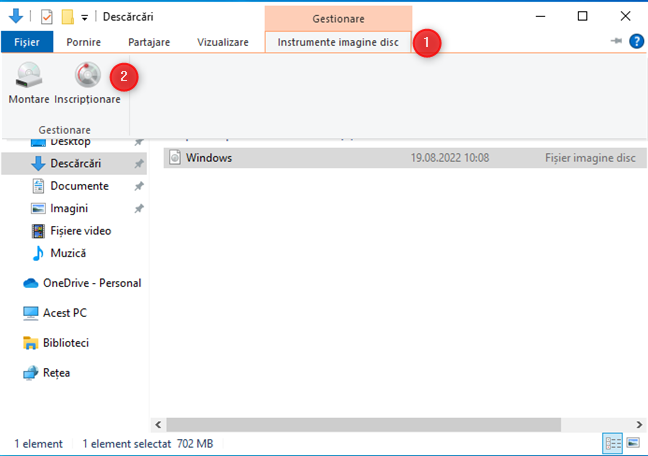
Task: Select the Windows disc image file
Action: click(x=405, y=158)
